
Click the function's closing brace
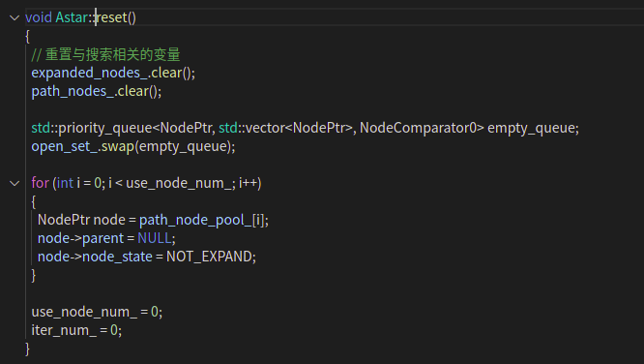point(27,349)
